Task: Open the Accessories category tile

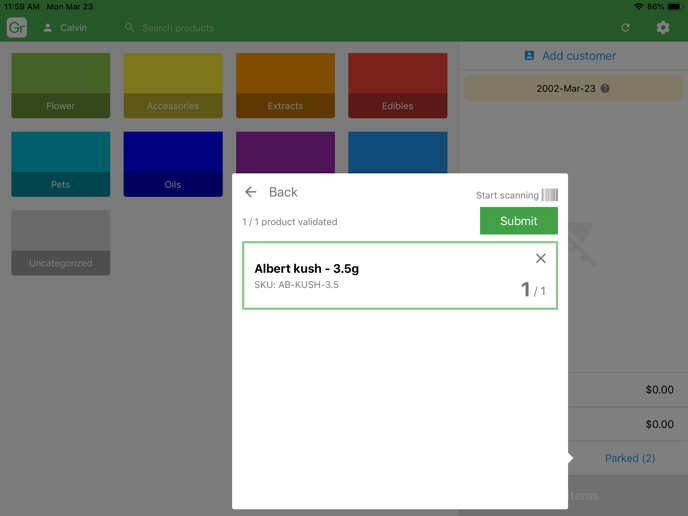Action: 173,86
